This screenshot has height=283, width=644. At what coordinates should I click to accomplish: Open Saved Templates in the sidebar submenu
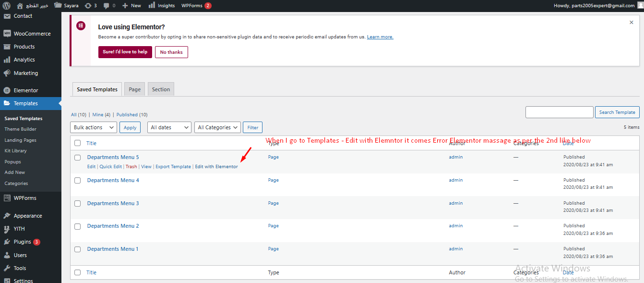[24, 119]
